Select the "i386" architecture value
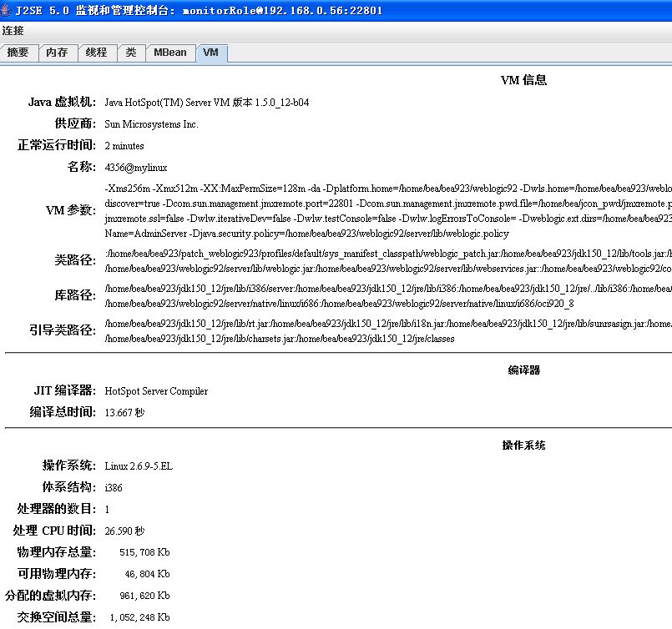 114,488
